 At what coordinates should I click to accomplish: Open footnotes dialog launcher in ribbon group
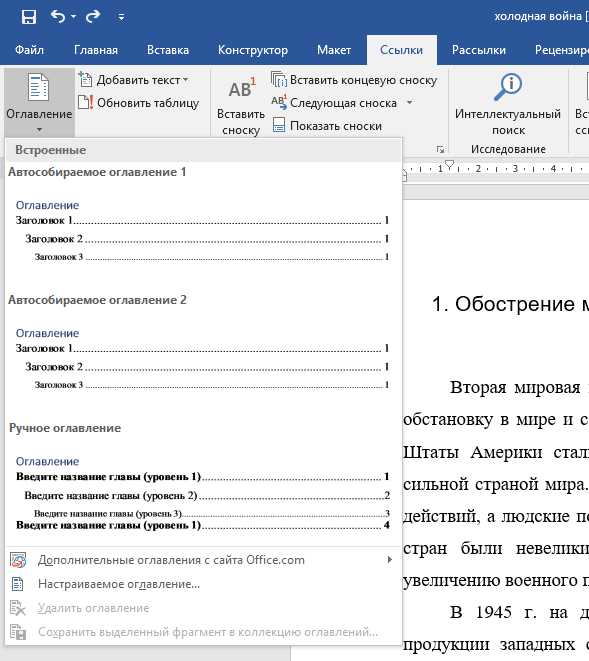pos(440,149)
